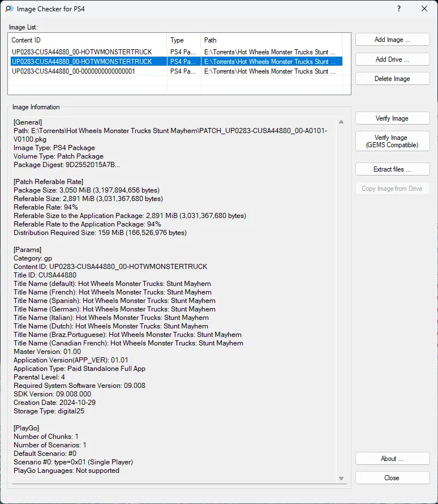438x504 pixels.
Task: Click the Required System Software Version: 09.008 line
Action: tap(80, 386)
